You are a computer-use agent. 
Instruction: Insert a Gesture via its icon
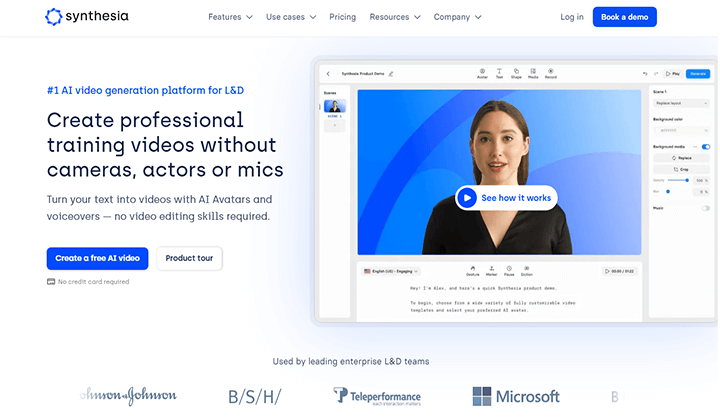[472, 269]
